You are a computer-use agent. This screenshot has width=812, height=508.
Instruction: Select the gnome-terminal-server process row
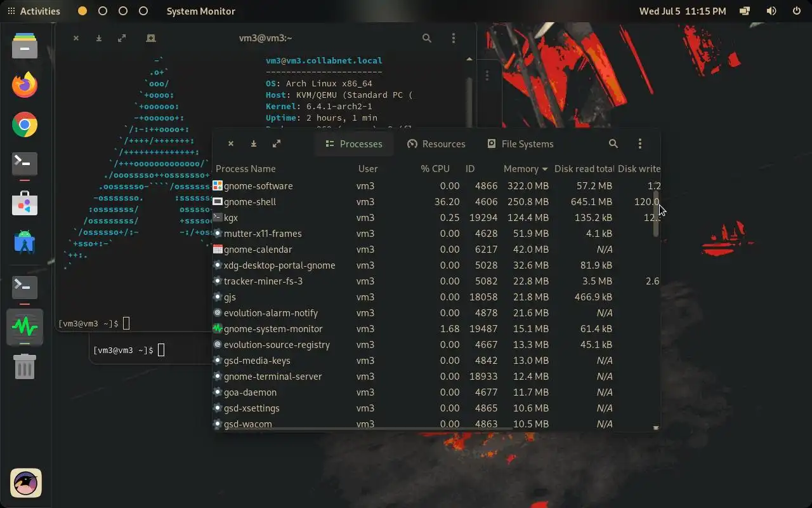(436, 376)
